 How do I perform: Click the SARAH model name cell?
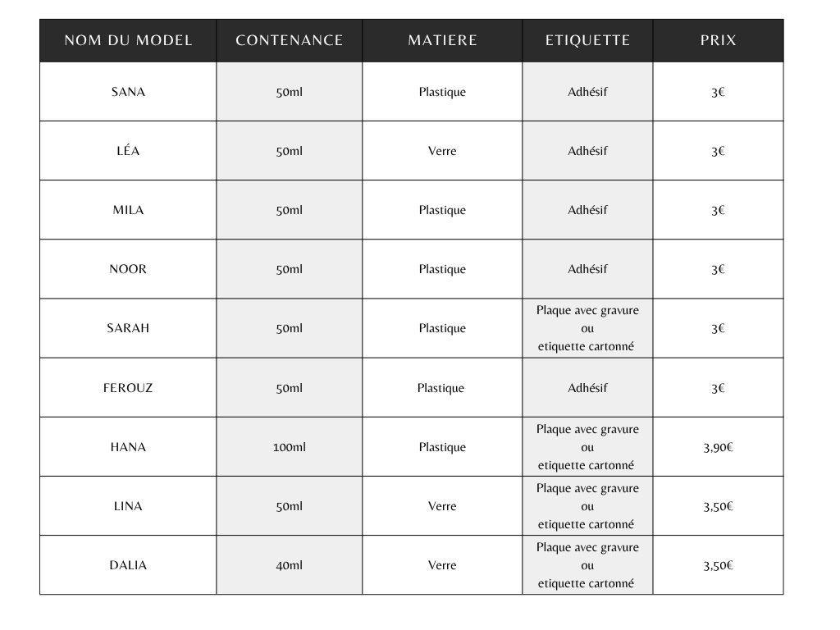(128, 328)
